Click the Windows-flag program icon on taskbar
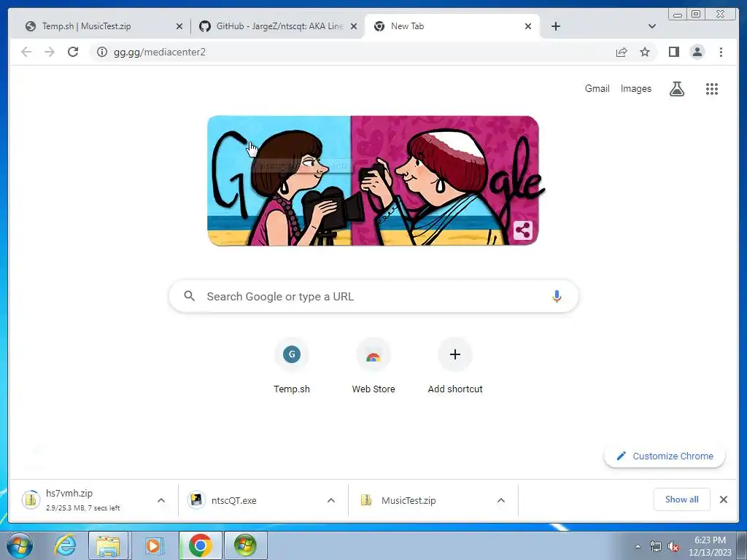The width and height of the screenshot is (747, 560). click(x=245, y=545)
